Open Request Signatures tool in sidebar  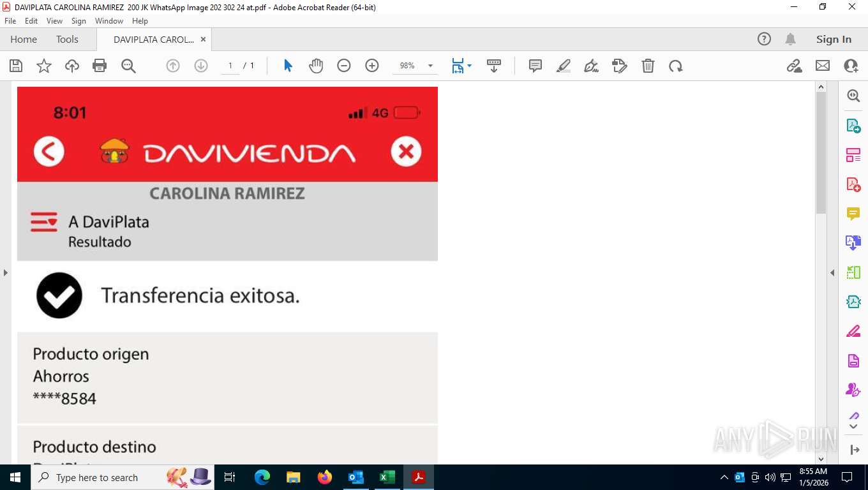pyautogui.click(x=853, y=390)
